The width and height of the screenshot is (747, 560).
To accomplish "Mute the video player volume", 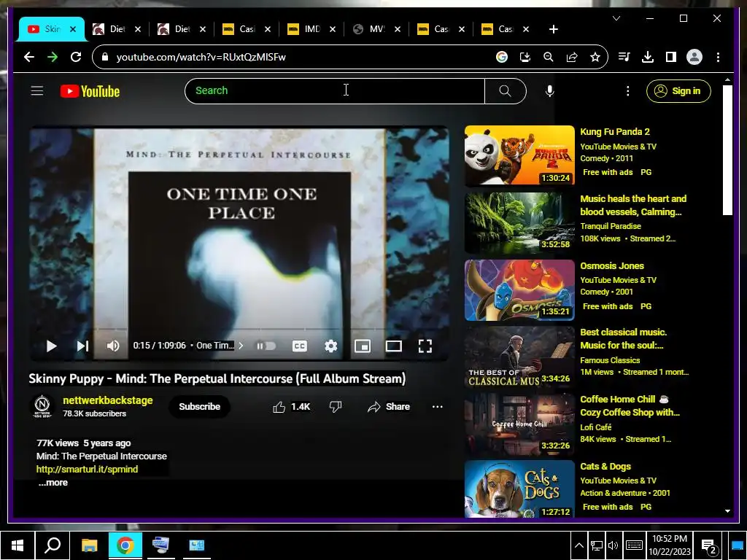I will (113, 346).
